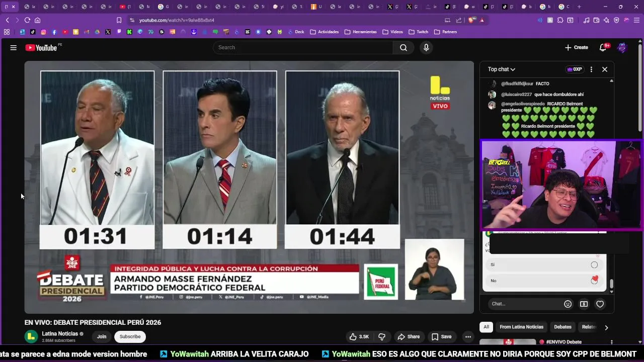644x362 pixels.
Task: Open the Videos bookmarks folder
Action: [393, 32]
